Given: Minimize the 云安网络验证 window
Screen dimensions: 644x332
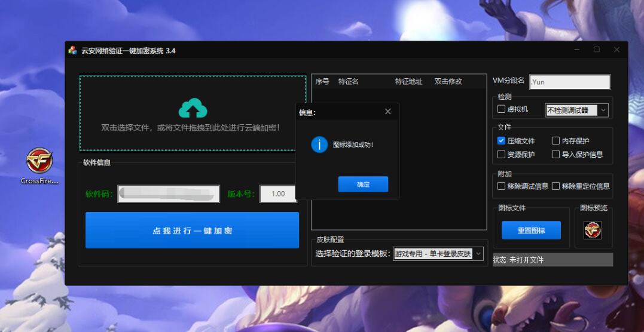Looking at the screenshot, I should [x=577, y=50].
